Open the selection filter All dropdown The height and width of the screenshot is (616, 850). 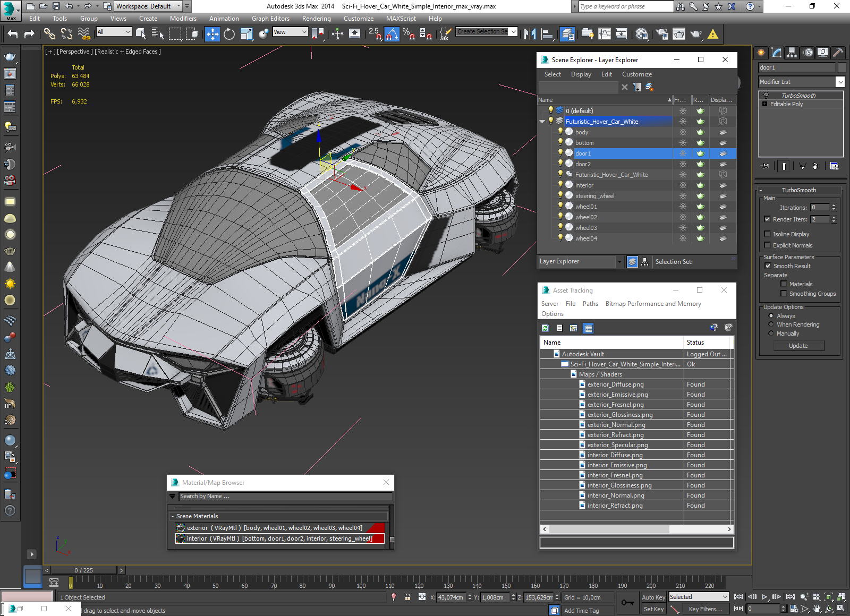(114, 32)
